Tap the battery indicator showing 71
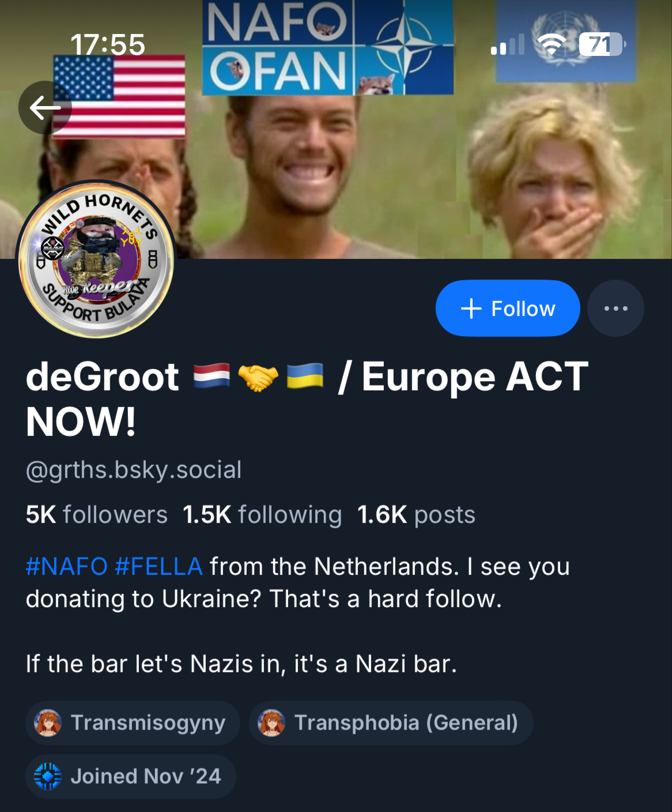 [602, 44]
